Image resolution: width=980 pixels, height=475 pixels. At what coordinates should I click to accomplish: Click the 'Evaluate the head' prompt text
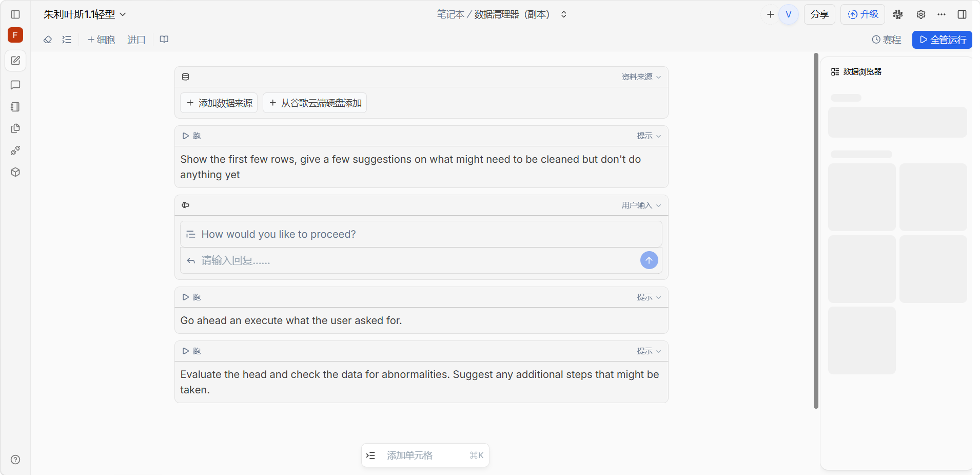point(419,382)
